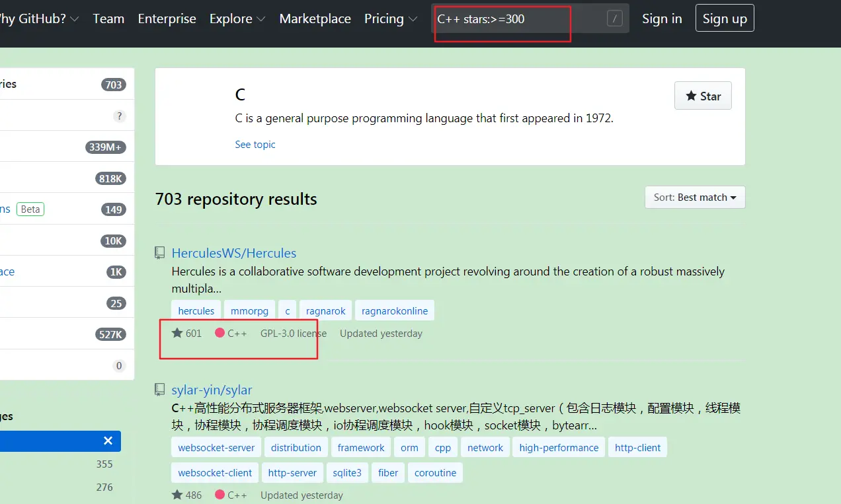Click the Sign up button

pos(725,18)
